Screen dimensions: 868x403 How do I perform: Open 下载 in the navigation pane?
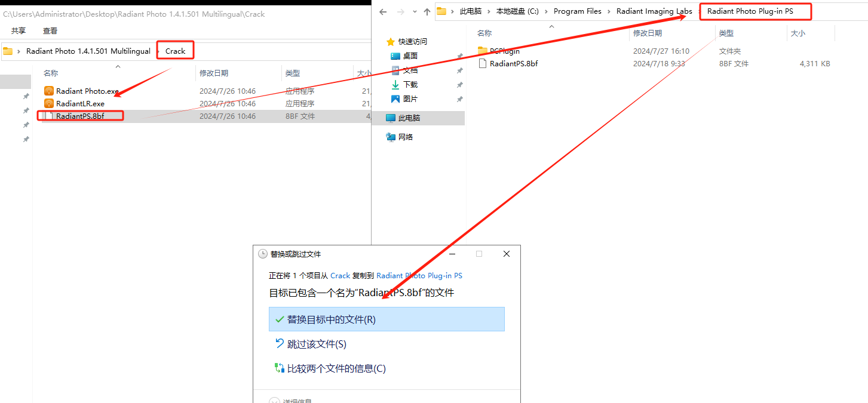tap(410, 85)
